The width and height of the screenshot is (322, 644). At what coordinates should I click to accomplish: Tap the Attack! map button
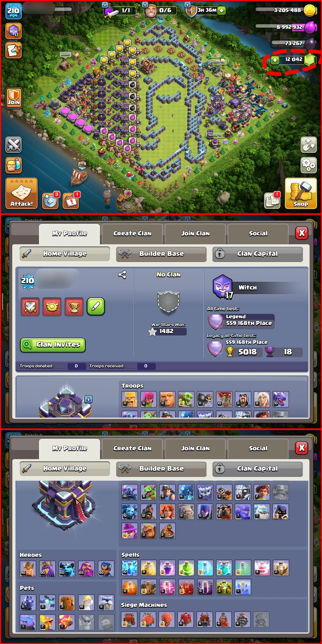coord(21,193)
